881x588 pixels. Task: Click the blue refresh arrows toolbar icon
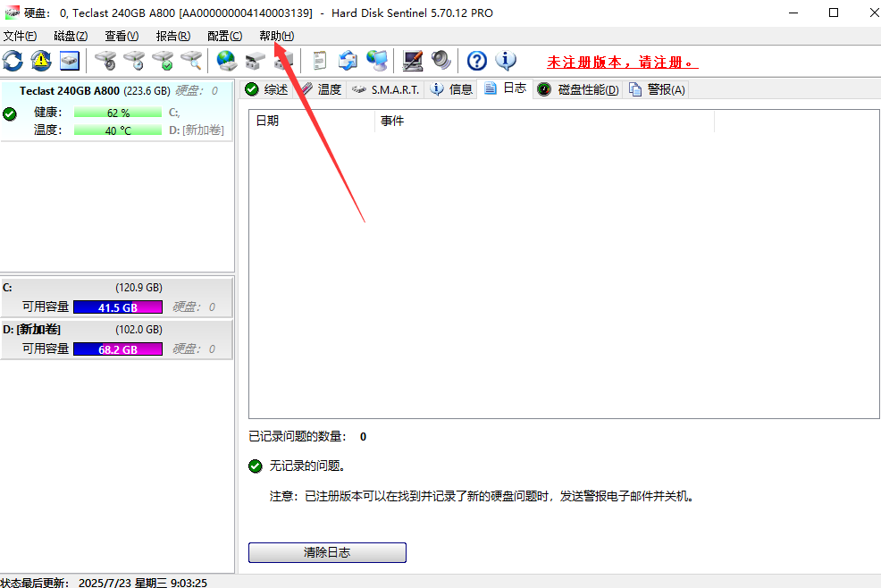coord(13,61)
